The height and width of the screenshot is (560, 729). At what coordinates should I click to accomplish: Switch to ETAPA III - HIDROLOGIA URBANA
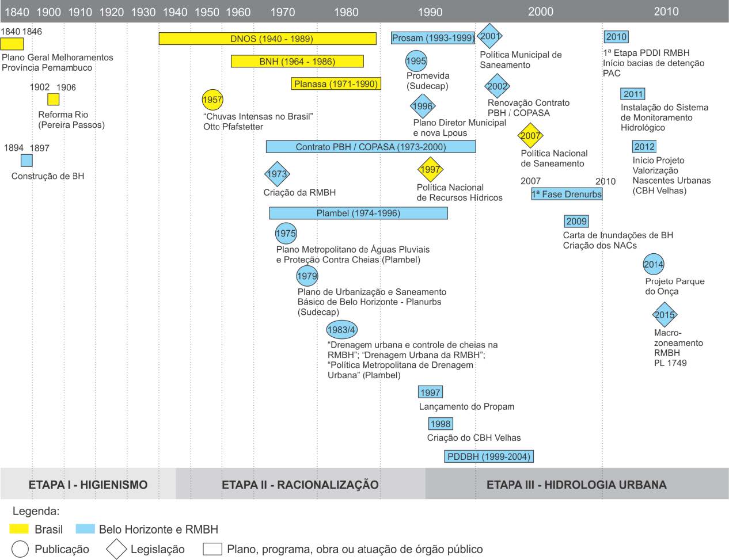click(576, 485)
